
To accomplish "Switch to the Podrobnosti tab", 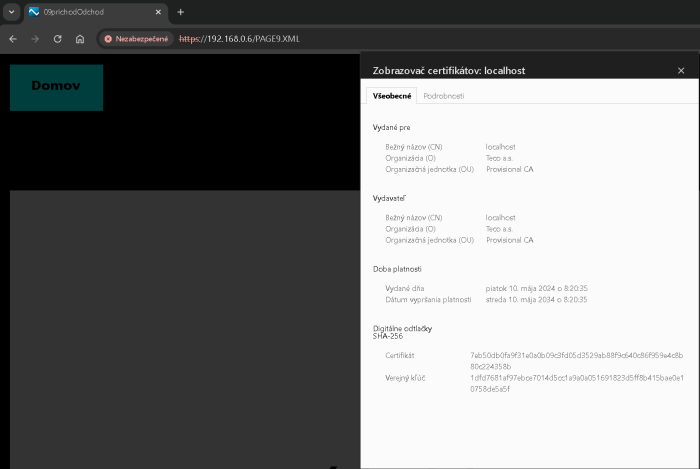I will coord(443,96).
